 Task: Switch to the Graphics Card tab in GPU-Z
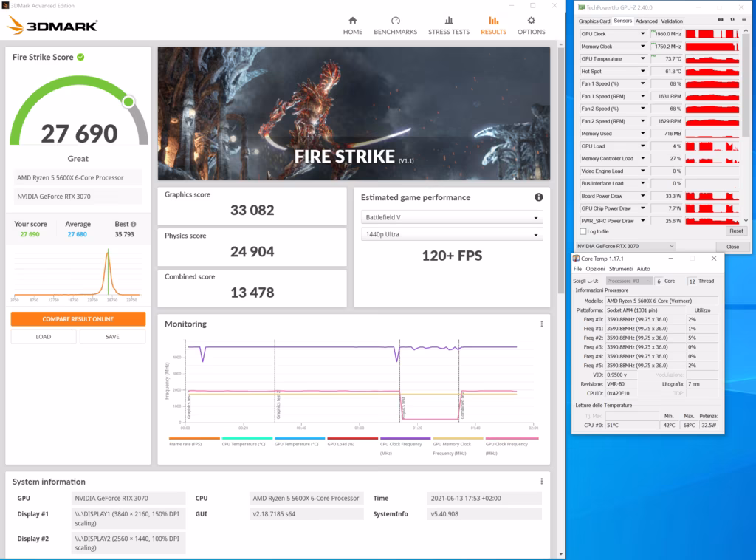[x=594, y=21]
